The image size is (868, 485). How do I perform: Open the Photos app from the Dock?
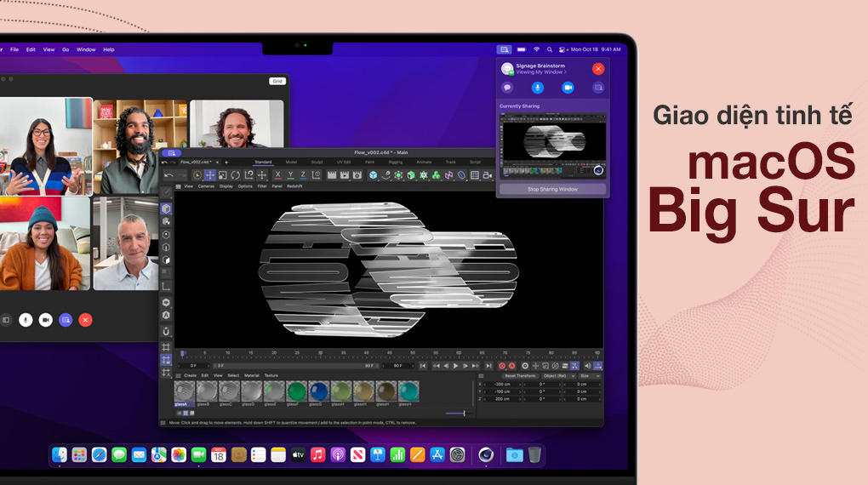179,455
